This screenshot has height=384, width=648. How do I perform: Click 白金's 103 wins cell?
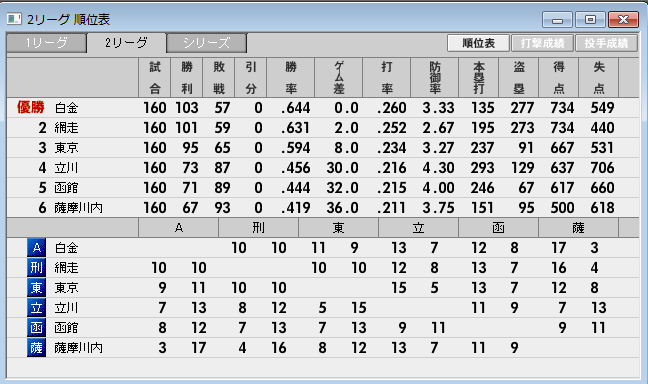tap(187, 108)
